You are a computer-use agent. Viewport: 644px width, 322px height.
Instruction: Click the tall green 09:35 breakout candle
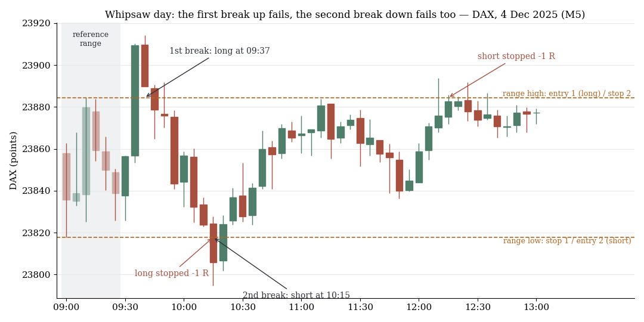click(135, 101)
